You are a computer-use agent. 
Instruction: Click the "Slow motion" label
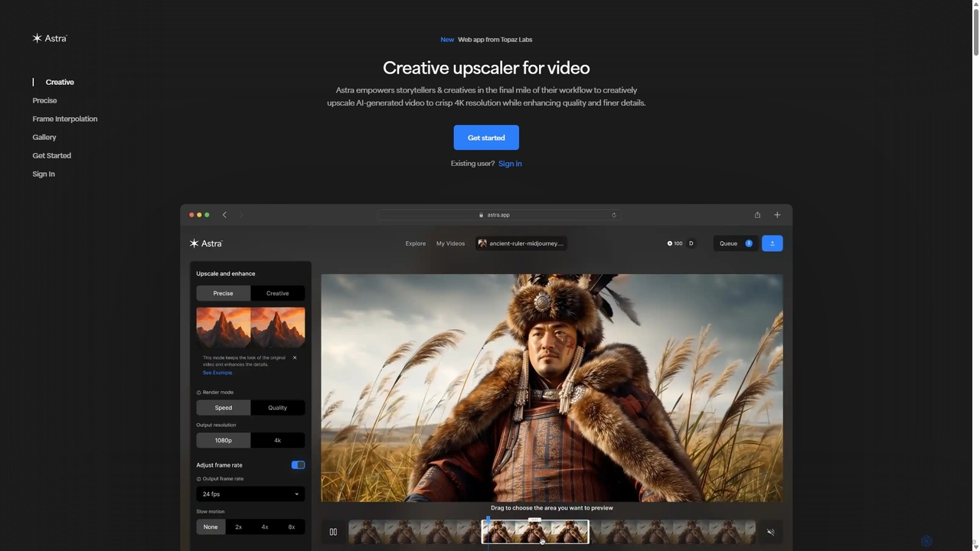(211, 512)
